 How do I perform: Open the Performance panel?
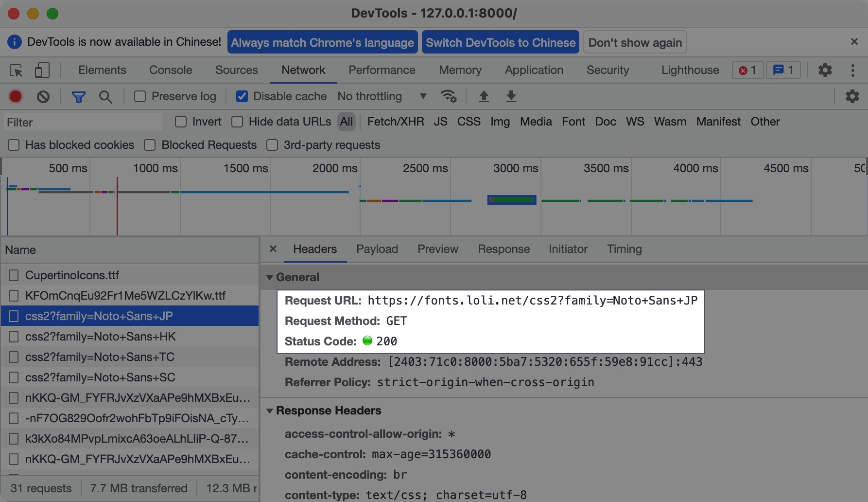[x=382, y=70]
